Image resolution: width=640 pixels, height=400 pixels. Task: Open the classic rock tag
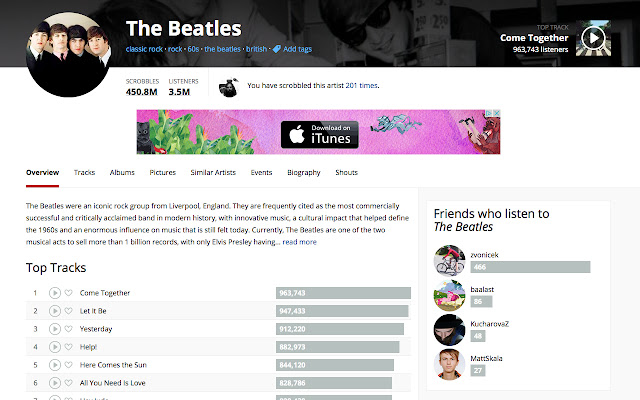click(x=144, y=49)
